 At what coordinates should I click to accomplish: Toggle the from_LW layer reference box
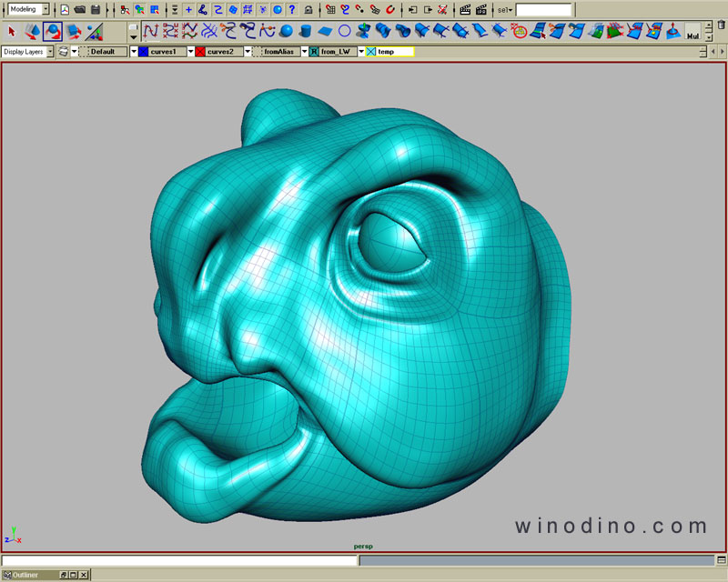point(314,52)
